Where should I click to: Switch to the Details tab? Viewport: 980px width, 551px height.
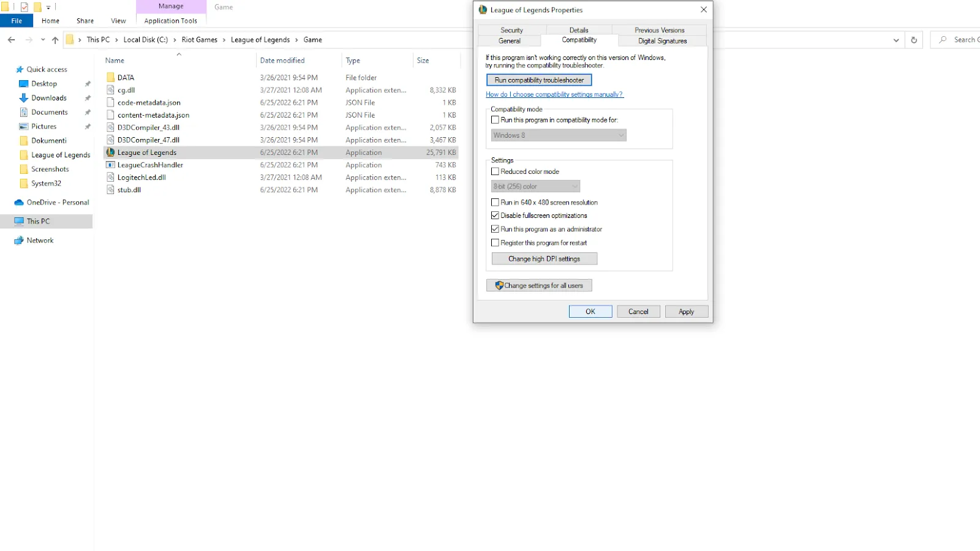click(579, 30)
